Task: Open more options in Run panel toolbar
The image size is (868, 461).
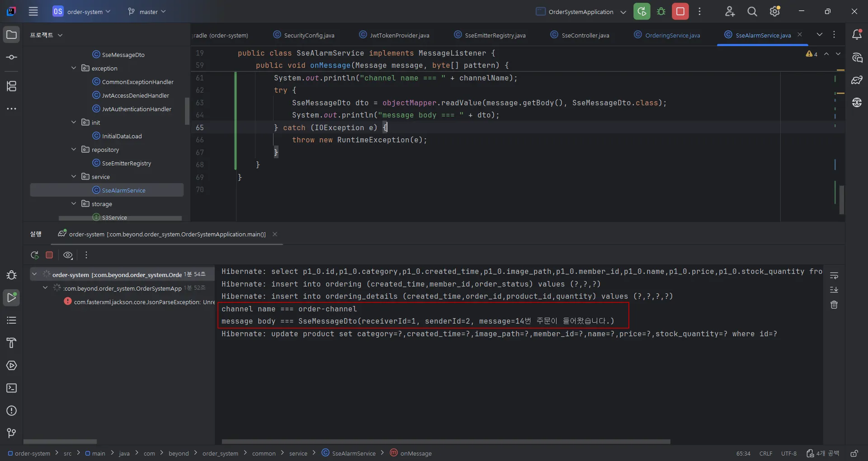Action: pyautogui.click(x=86, y=255)
